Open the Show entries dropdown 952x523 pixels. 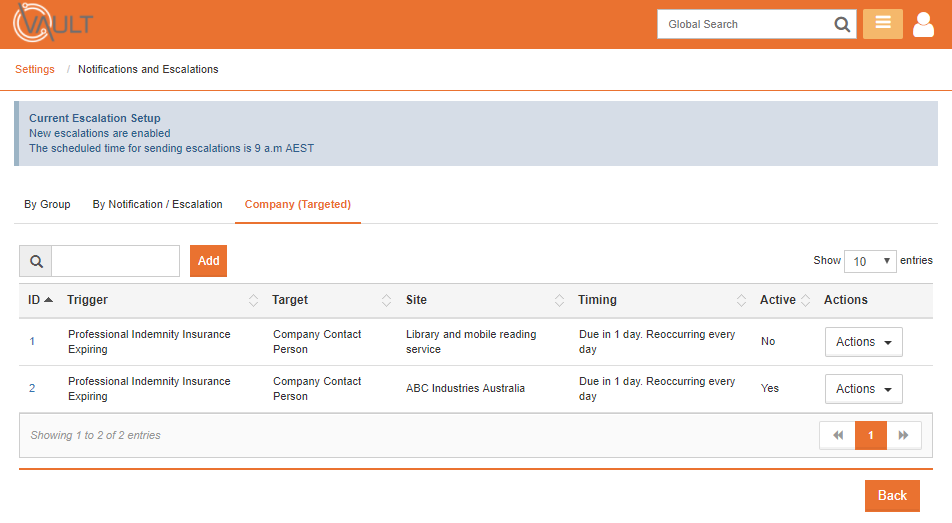point(870,261)
